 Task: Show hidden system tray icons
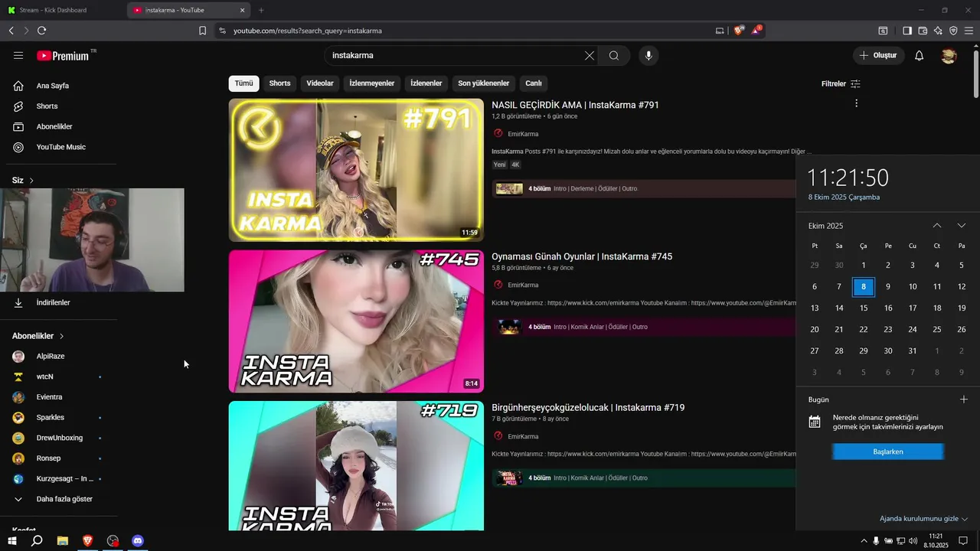tap(864, 541)
